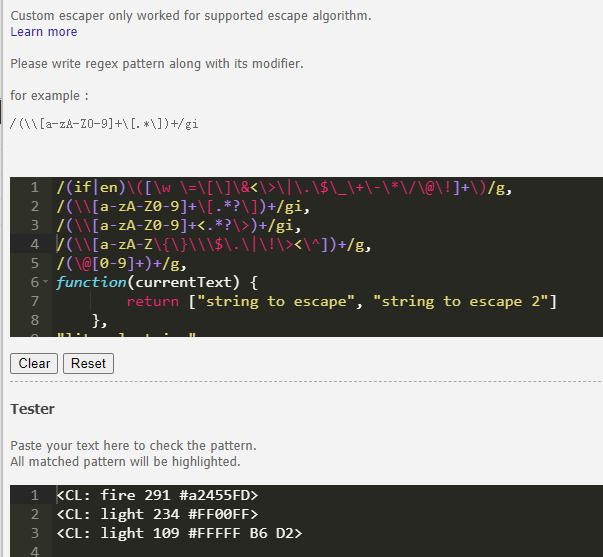Click tester line '<CL: light 109 #FFFFF B6 D2>'
This screenshot has height=557, width=603.
(x=179, y=533)
